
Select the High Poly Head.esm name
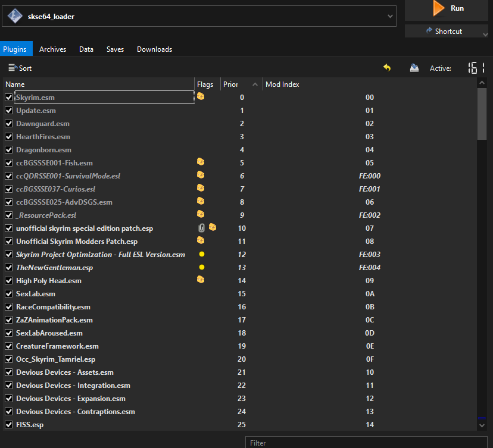49,281
